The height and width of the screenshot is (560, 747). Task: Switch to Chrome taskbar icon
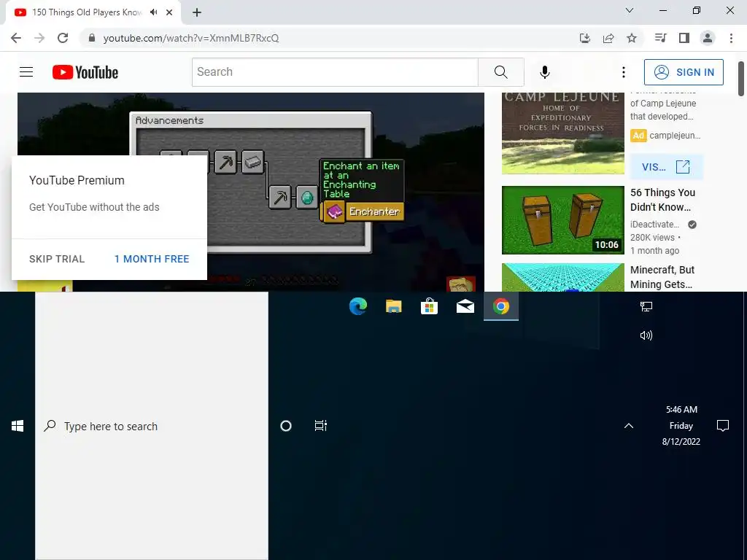click(x=500, y=306)
